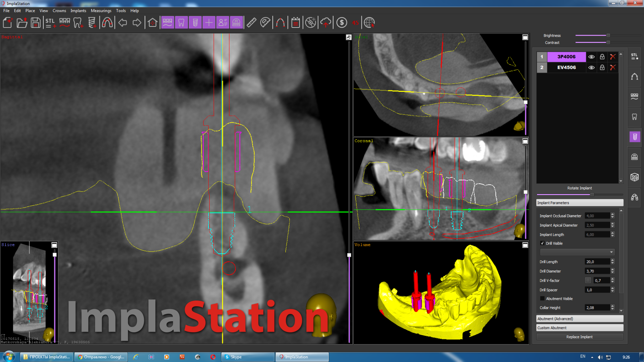
Task: Click the Replace Implant button
Action: tap(580, 337)
